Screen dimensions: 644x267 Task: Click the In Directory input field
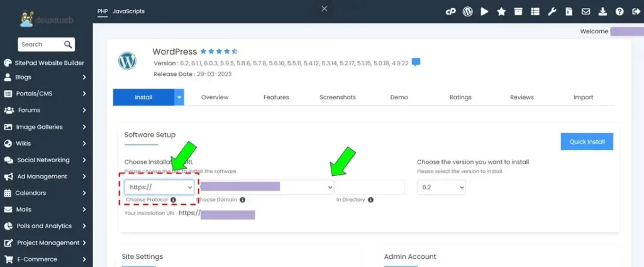coord(370,187)
